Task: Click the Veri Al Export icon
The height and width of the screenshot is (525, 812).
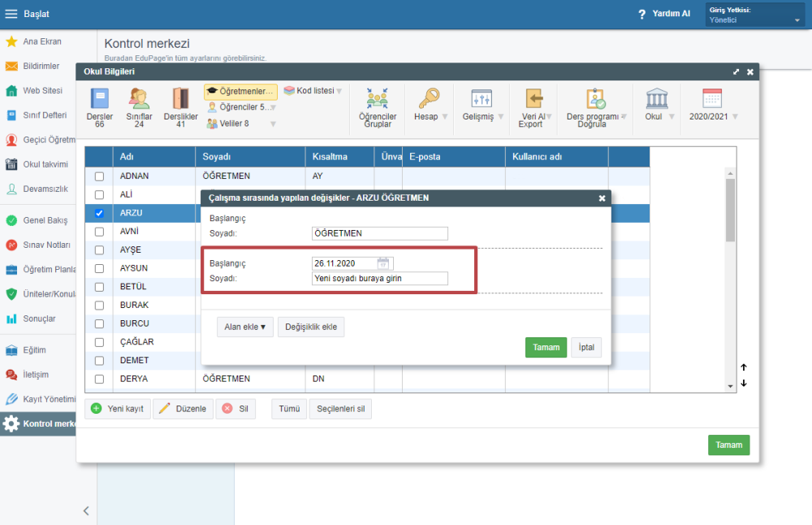Action: [534, 98]
